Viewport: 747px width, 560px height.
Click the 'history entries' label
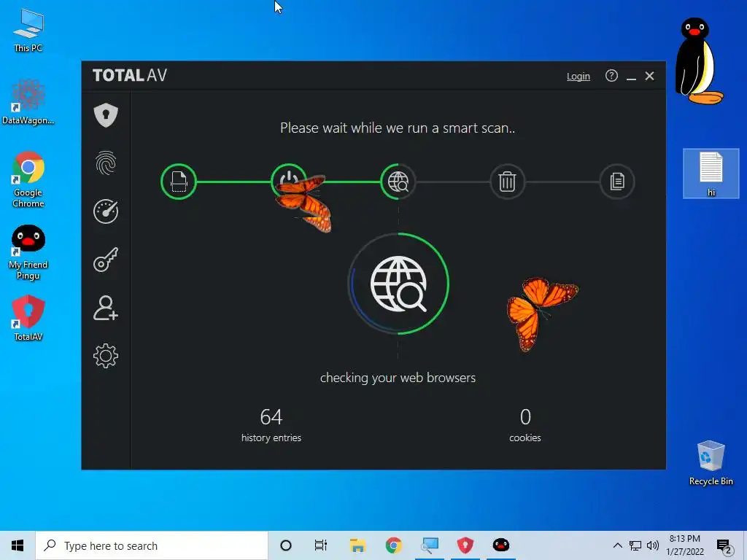[271, 437]
